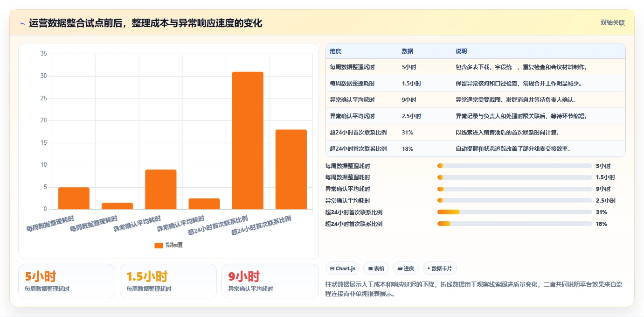644x317 pixels.
Task: Open the orange 5小时 summary card
Action: pyautogui.click(x=67, y=281)
